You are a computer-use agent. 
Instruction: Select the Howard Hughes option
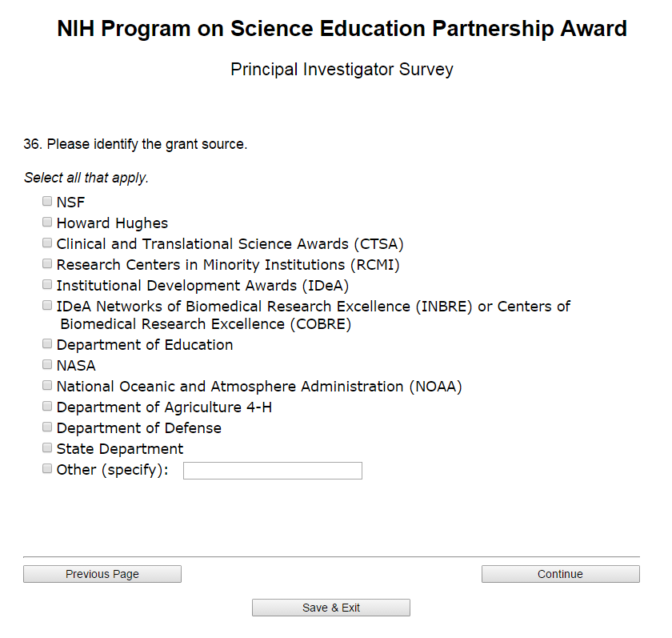[47, 223]
